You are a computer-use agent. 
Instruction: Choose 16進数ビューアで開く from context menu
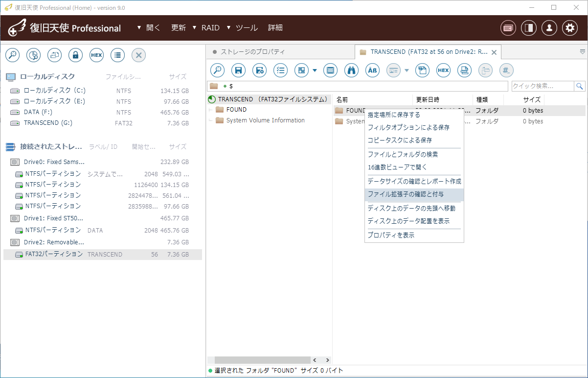pyautogui.click(x=414, y=167)
